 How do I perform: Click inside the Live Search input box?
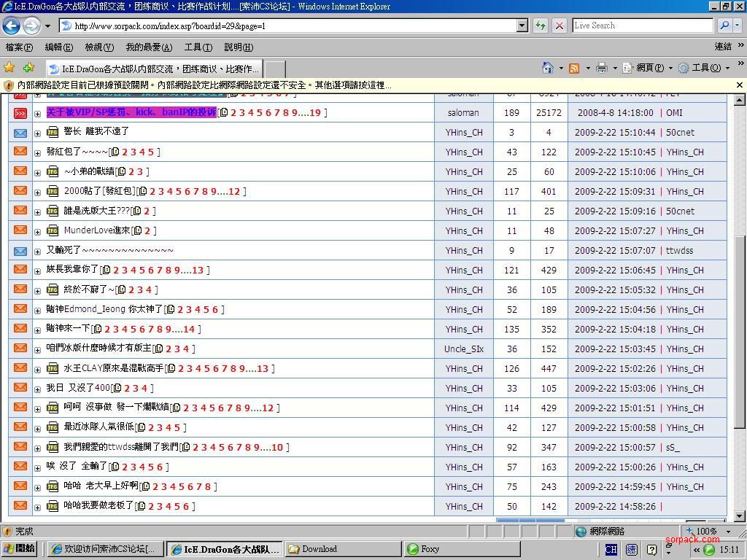(x=642, y=26)
